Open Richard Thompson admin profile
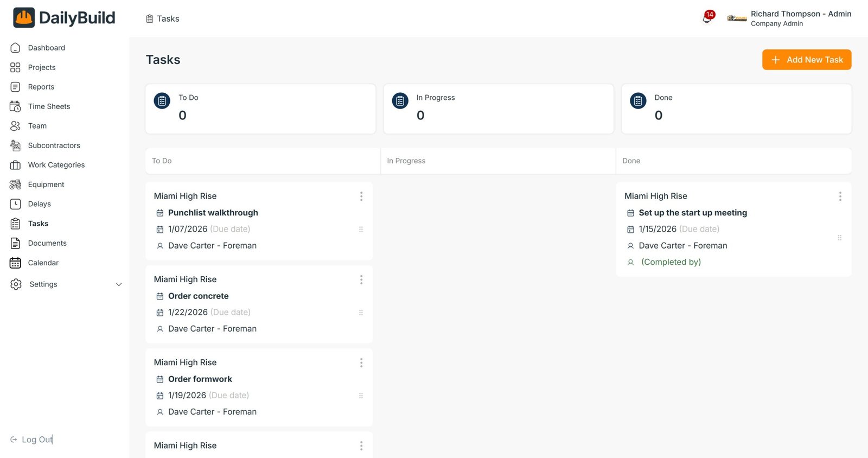Screen dimensions: 868x458 coord(800,18)
